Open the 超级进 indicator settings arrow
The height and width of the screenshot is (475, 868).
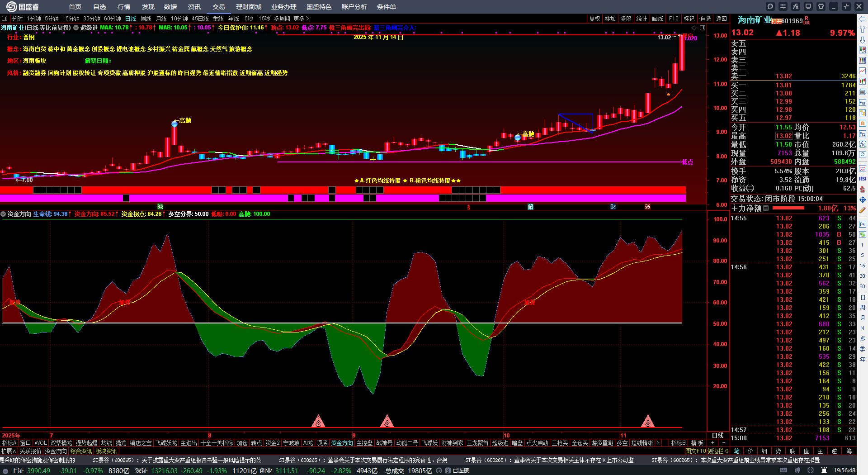click(76, 28)
